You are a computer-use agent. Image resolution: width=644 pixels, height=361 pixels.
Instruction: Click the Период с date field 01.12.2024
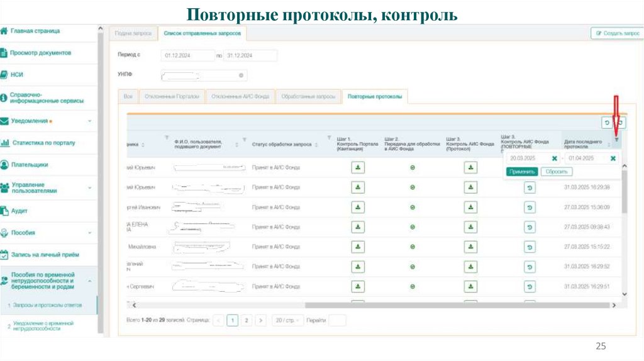187,55
